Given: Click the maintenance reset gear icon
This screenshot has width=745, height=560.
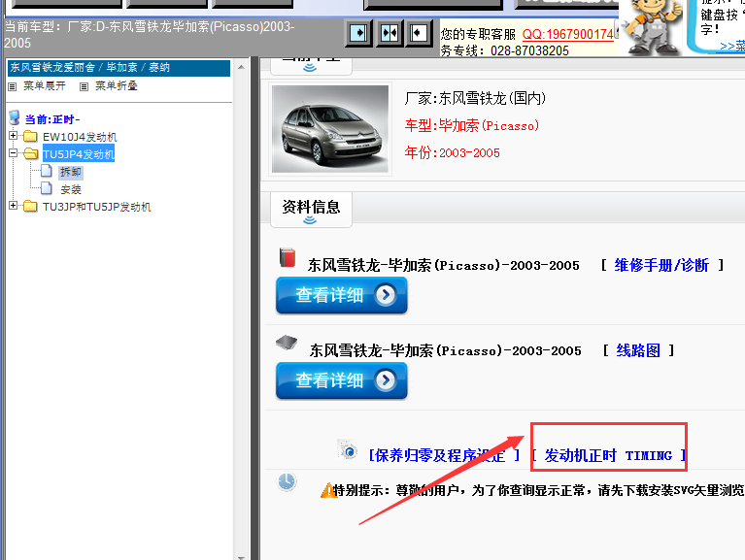Looking at the screenshot, I should (x=348, y=449).
